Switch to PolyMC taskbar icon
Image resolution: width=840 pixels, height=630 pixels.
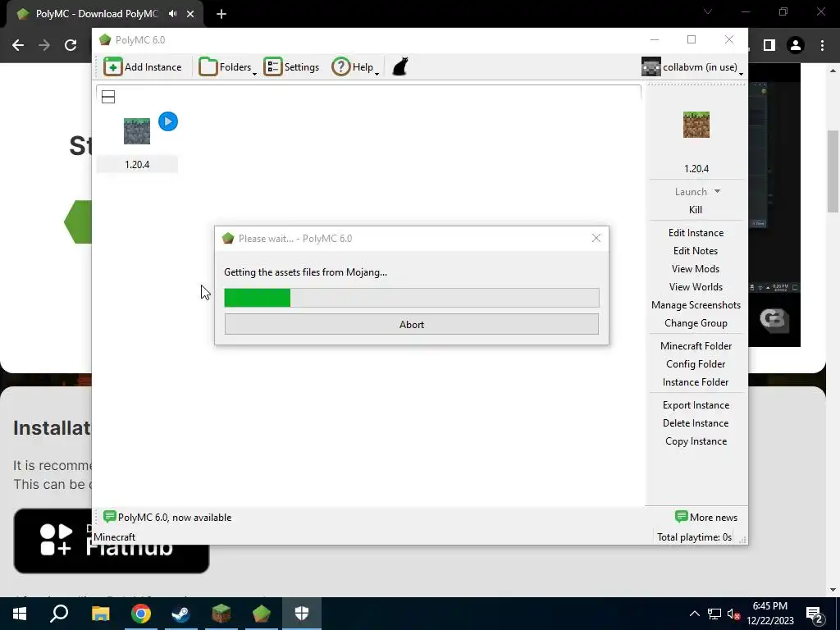(262, 614)
